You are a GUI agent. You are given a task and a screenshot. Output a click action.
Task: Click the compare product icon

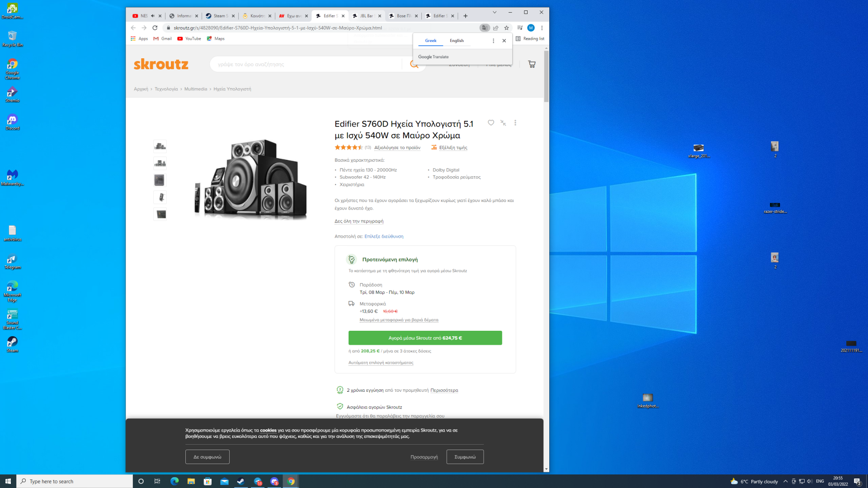click(503, 123)
